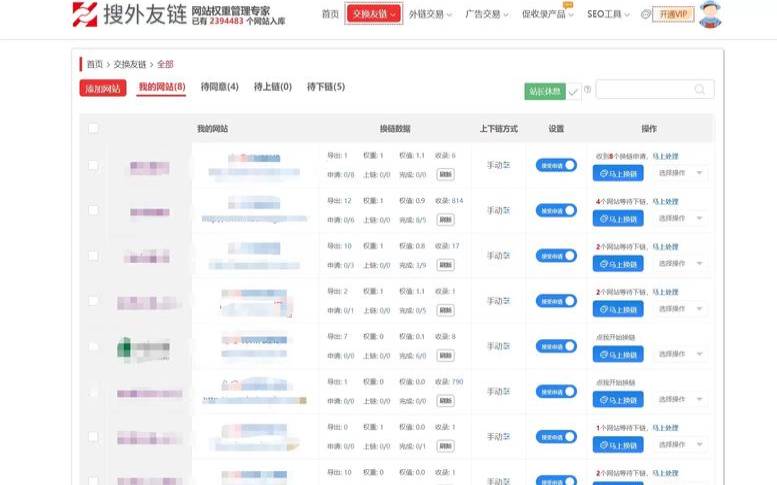
Task: Click 马上换链 button in the 收录: 6 row
Action: [618, 173]
